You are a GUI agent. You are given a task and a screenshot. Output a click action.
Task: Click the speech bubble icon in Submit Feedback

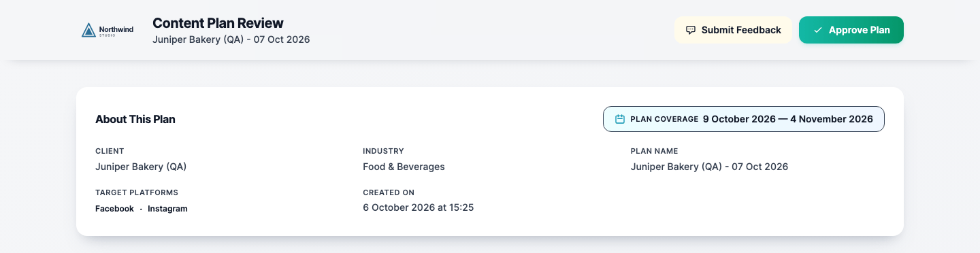tap(691, 30)
